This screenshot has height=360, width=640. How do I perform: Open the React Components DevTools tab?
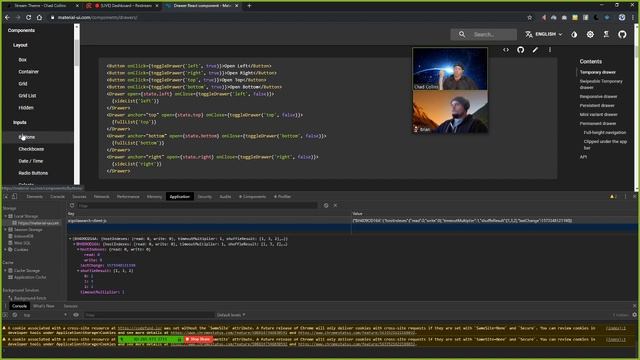coord(252,197)
